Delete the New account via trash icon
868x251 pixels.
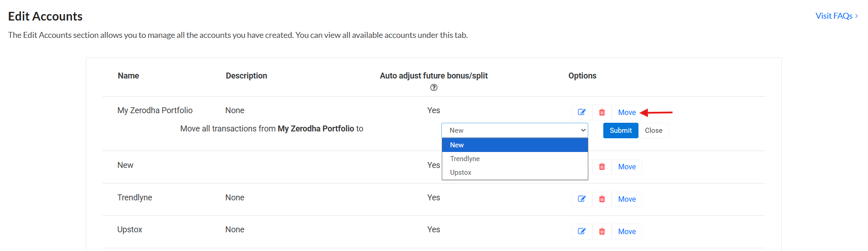pyautogui.click(x=602, y=167)
